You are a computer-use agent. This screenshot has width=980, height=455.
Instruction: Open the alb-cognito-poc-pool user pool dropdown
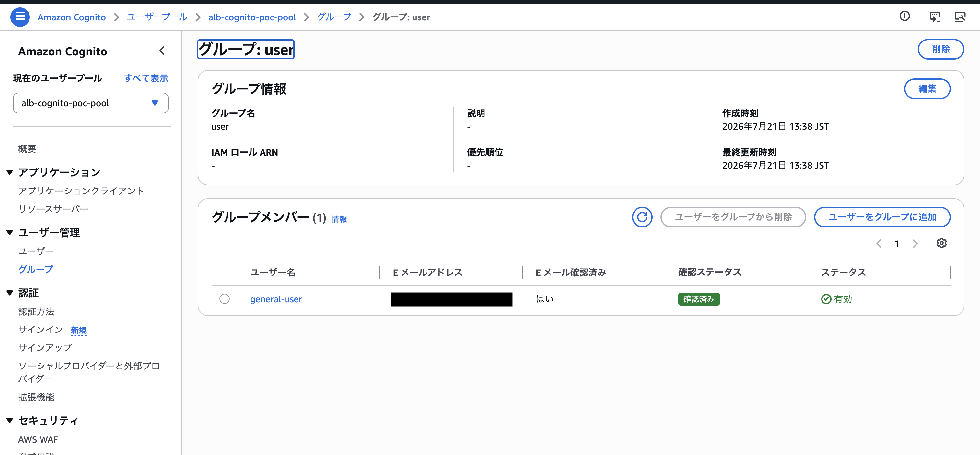(90, 103)
